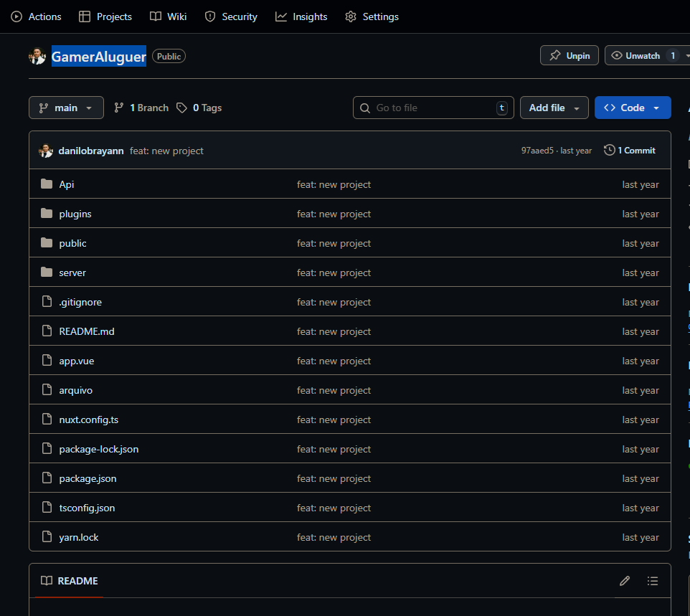Click the nuxt.config.ts file icon
Image resolution: width=690 pixels, height=616 pixels.
[47, 420]
